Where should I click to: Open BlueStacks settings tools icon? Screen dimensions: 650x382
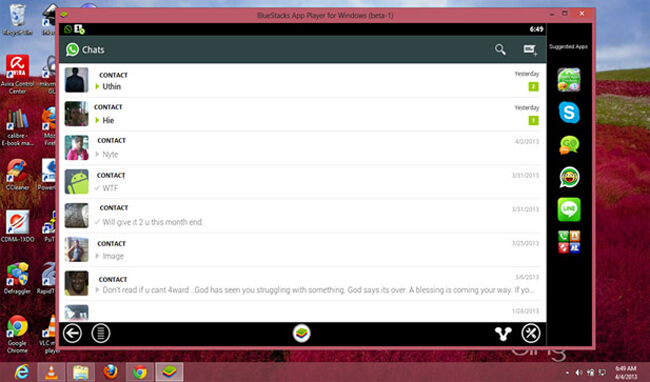[531, 334]
